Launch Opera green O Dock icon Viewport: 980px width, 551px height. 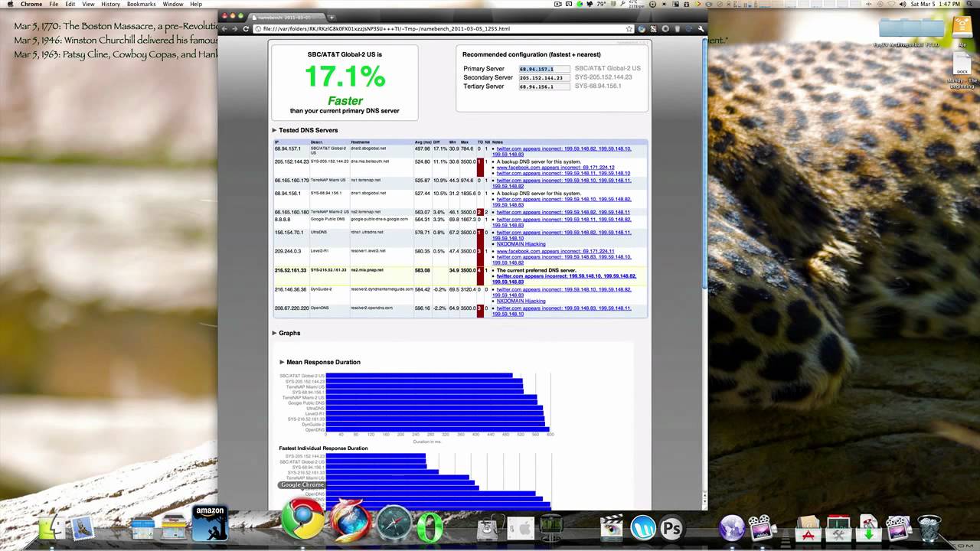click(x=430, y=527)
